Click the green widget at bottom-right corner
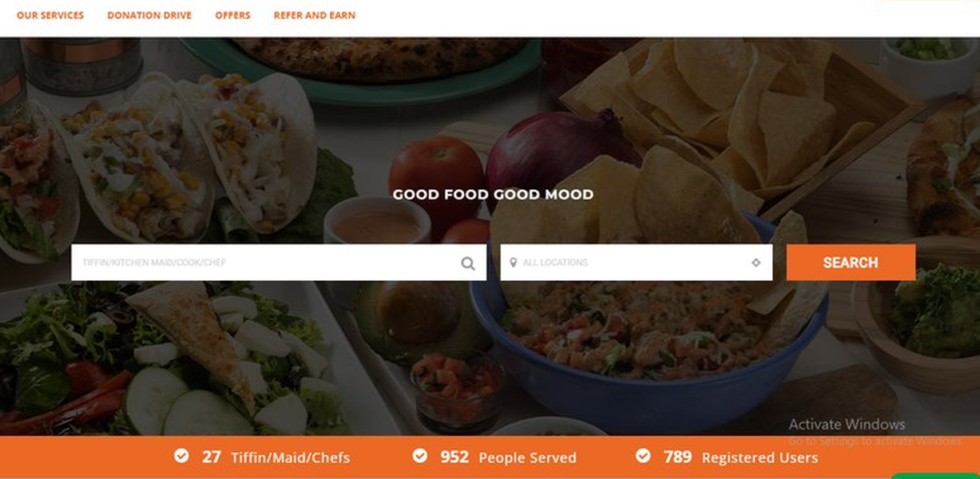Image resolution: width=980 pixels, height=479 pixels. pyautogui.click(x=934, y=476)
